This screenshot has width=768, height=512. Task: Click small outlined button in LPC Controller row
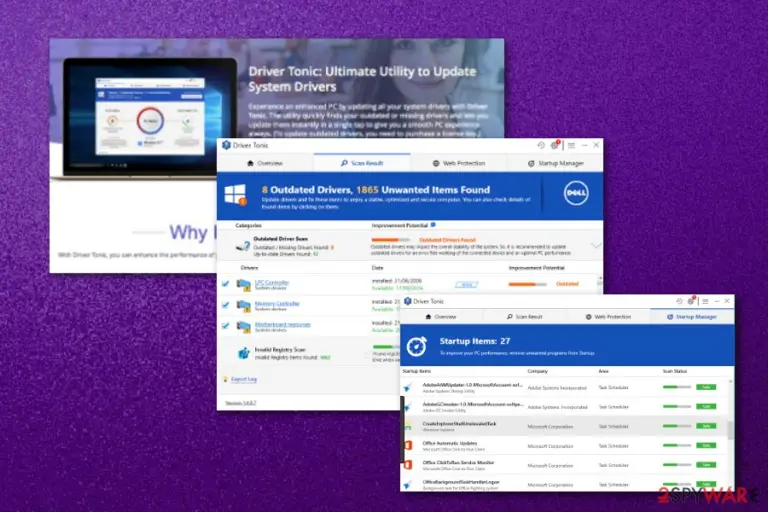[466, 285]
